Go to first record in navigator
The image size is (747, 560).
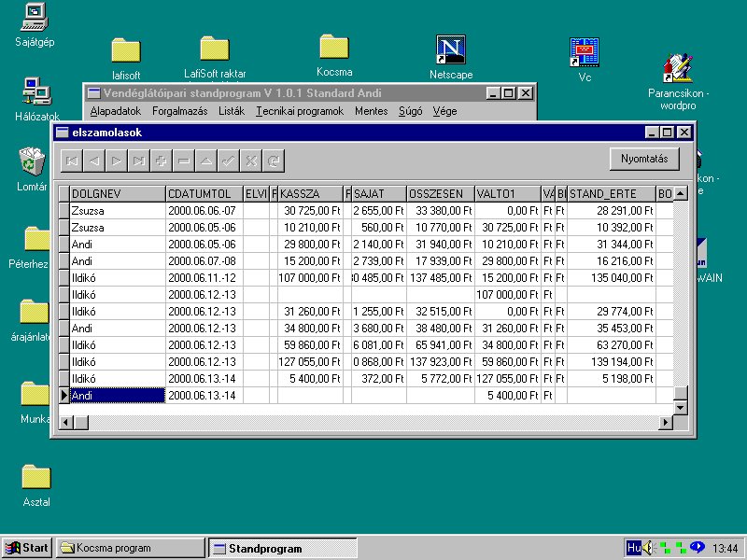[72, 161]
